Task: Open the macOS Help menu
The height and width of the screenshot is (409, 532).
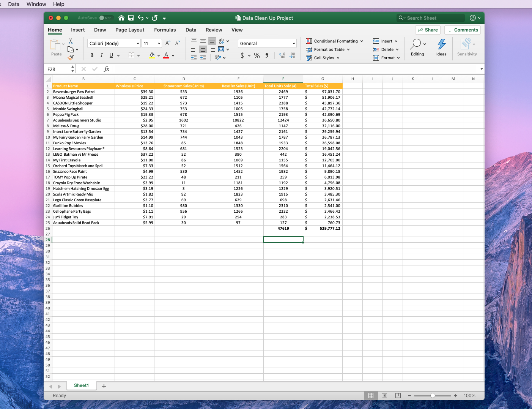Action: point(59,4)
